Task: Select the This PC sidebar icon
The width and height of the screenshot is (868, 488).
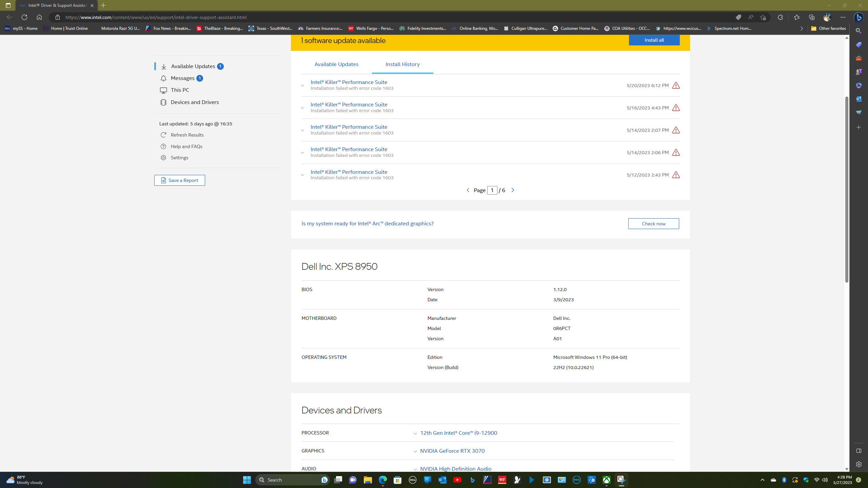Action: tap(164, 90)
